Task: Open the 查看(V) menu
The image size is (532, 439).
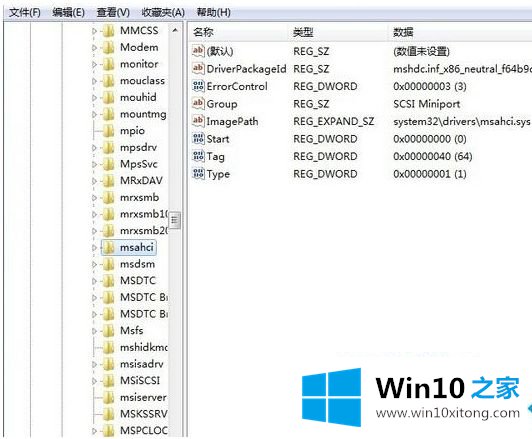Action: pyautogui.click(x=113, y=13)
